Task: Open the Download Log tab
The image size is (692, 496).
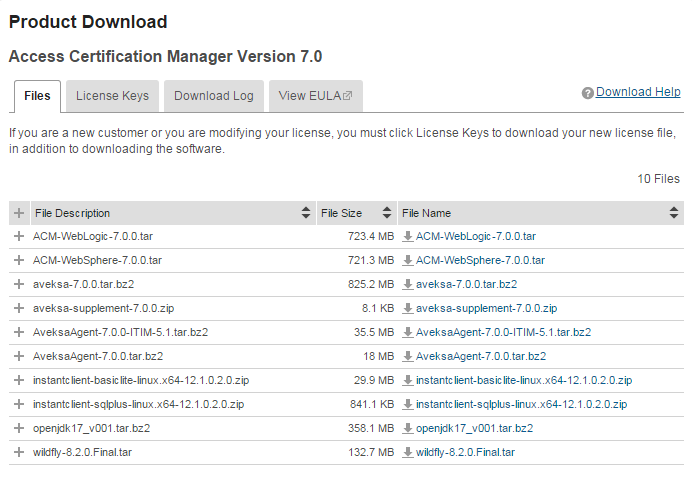Action: tap(214, 96)
